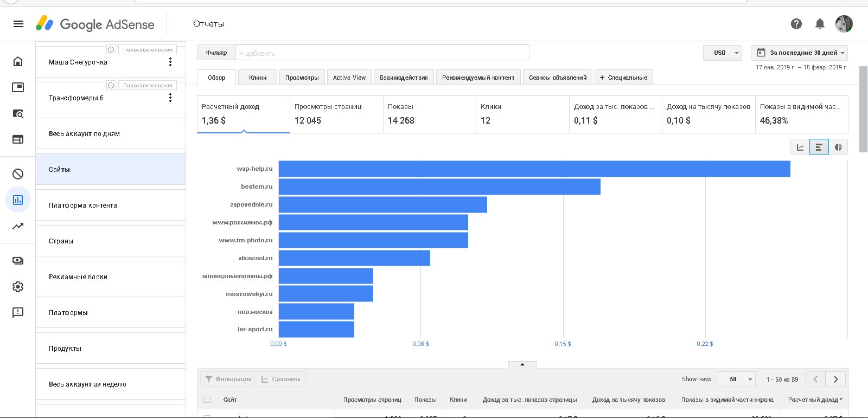This screenshot has width=868, height=418.
Task: Open the Show rows 50 dropdown
Action: click(x=737, y=379)
